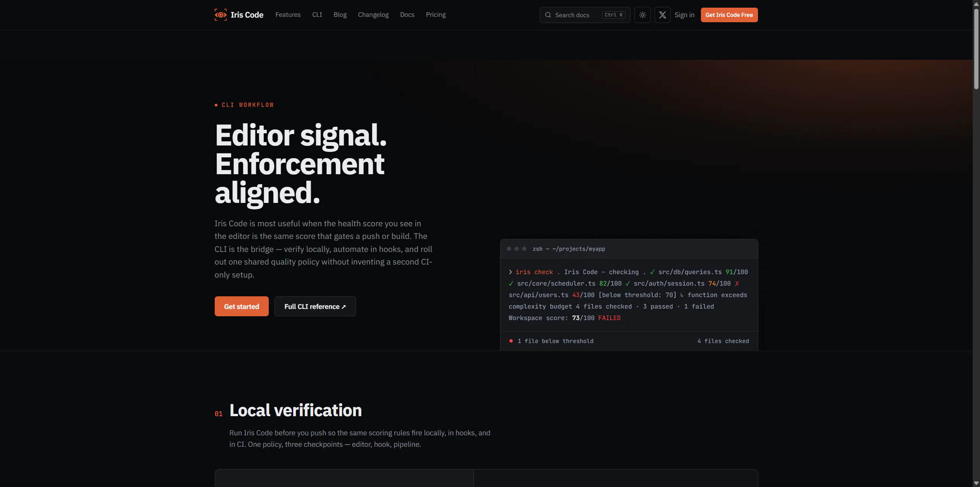The width and height of the screenshot is (980, 487).
Task: Go to the Blog page
Action: 340,15
